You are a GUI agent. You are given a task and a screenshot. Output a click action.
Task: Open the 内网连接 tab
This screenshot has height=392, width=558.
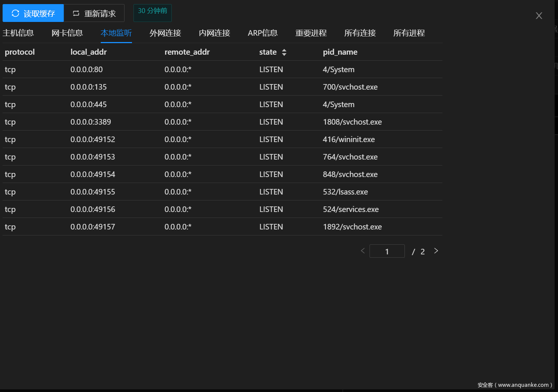pos(215,33)
